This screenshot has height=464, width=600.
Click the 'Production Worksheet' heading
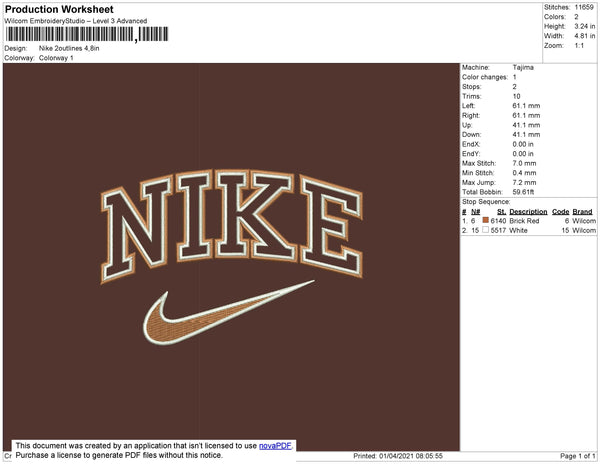tap(59, 9)
